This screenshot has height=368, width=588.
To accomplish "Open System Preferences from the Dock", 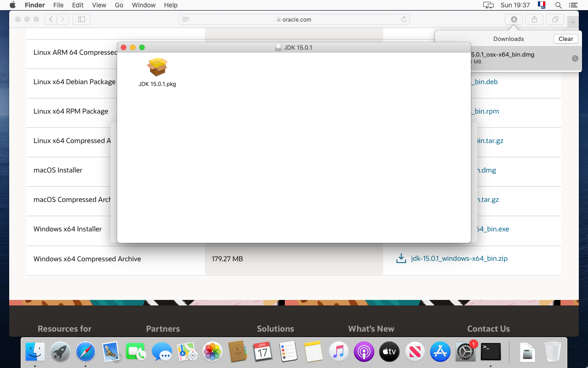I will tap(465, 352).
